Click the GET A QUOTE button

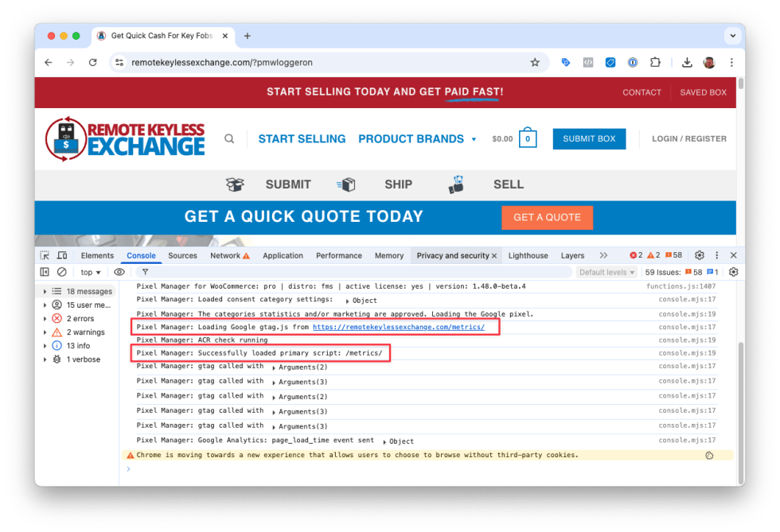(x=547, y=218)
